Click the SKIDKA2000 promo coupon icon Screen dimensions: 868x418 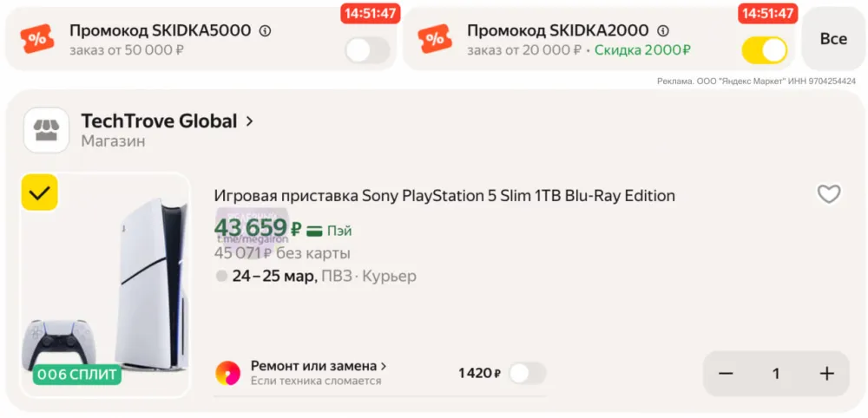[435, 39]
